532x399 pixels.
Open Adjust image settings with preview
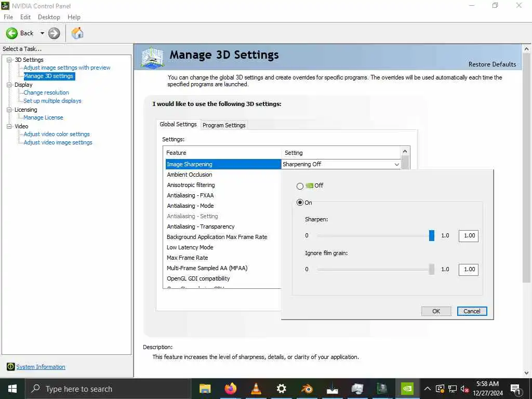tap(67, 68)
